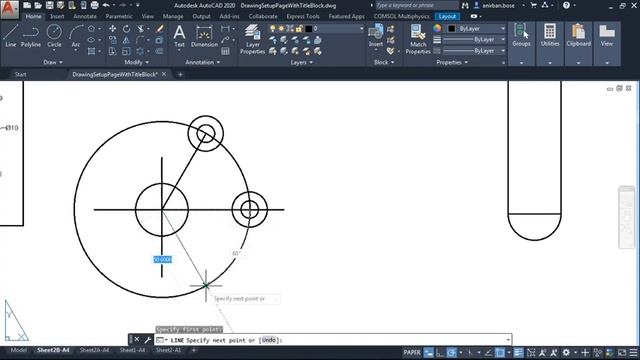Screen dimensions: 640x360
Task: Insert a Text annotation
Action: pyautogui.click(x=179, y=36)
